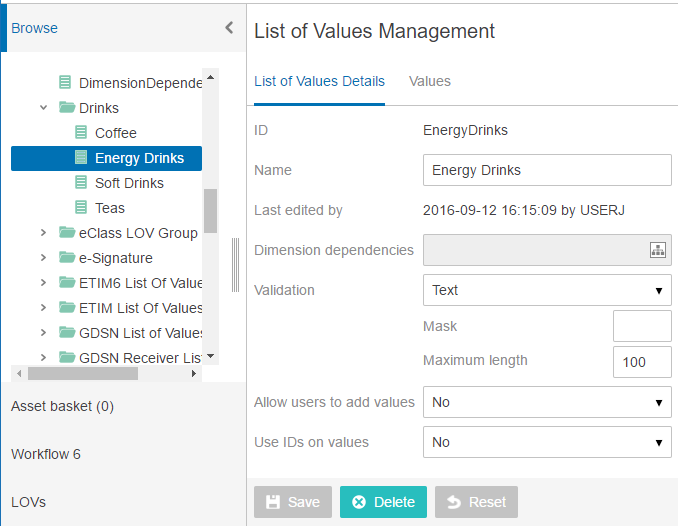Open the Validation dropdown
Screen dimensions: 678x526
tap(547, 290)
